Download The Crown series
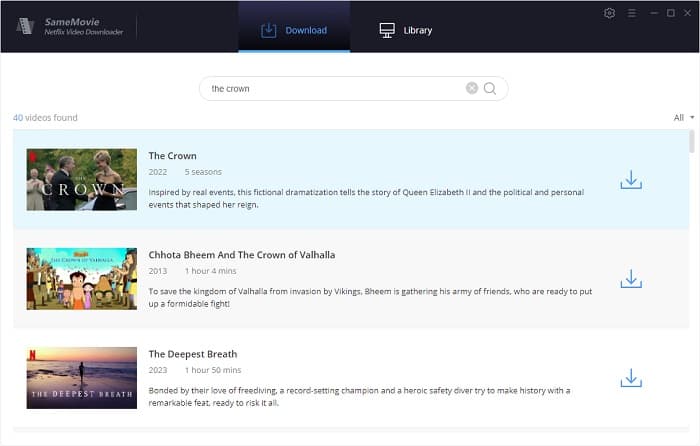This screenshot has height=446, width=700. [630, 180]
